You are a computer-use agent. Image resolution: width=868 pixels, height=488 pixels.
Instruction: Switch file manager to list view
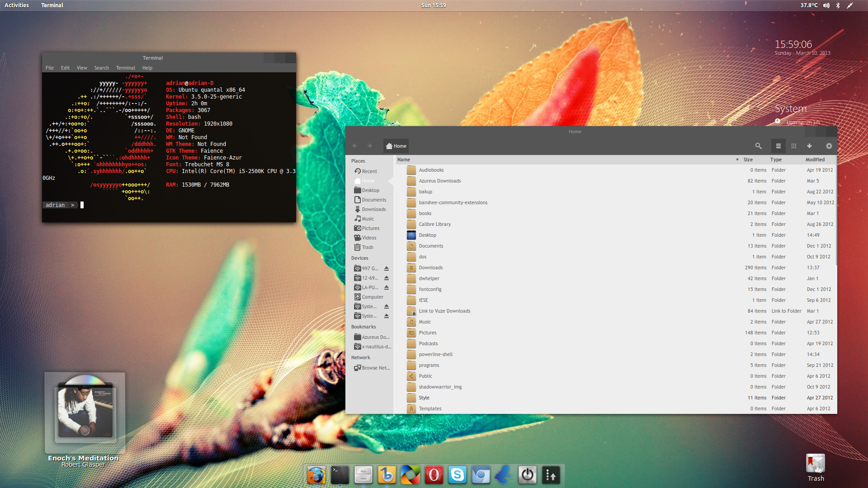pyautogui.click(x=778, y=146)
